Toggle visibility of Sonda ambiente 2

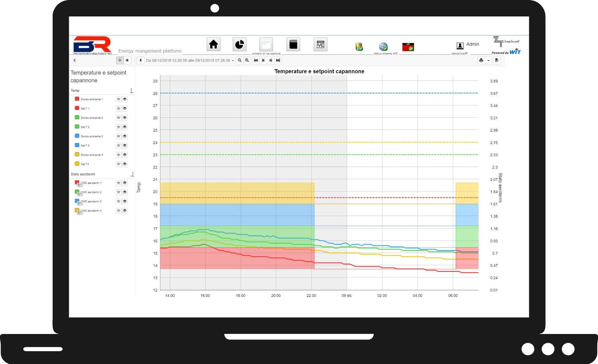(125, 118)
